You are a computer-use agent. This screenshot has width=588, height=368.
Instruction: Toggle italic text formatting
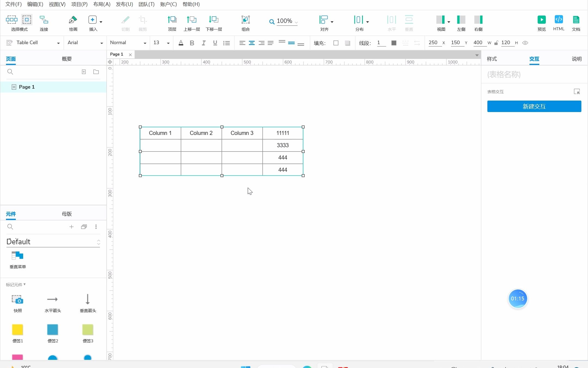[x=203, y=43]
